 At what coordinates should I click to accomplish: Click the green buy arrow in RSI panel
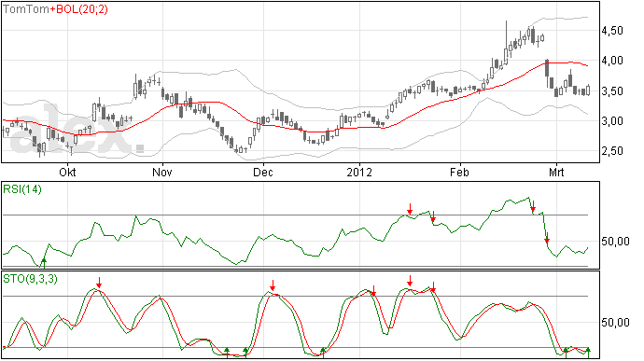pos(44,262)
